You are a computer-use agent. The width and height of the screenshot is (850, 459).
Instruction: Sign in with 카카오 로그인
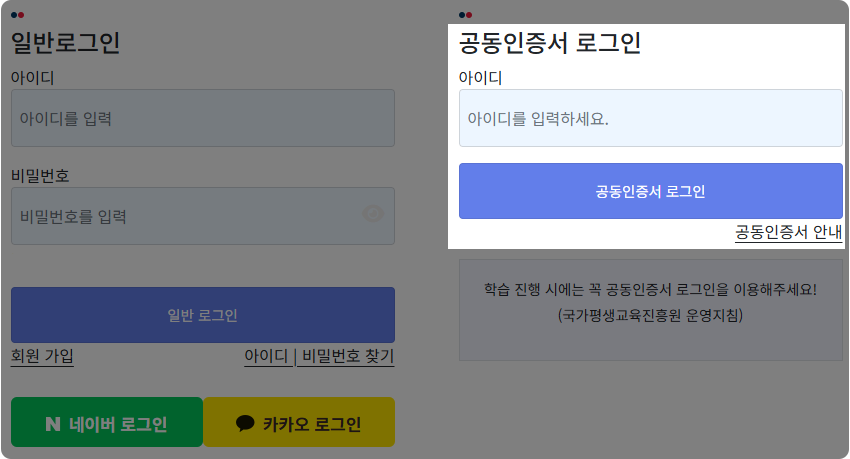point(299,422)
